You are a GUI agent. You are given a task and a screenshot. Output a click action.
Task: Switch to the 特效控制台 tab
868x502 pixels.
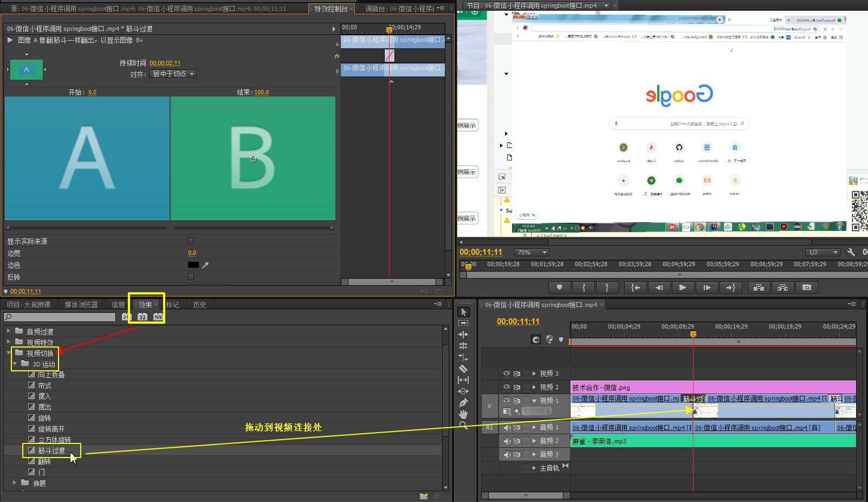(x=331, y=9)
